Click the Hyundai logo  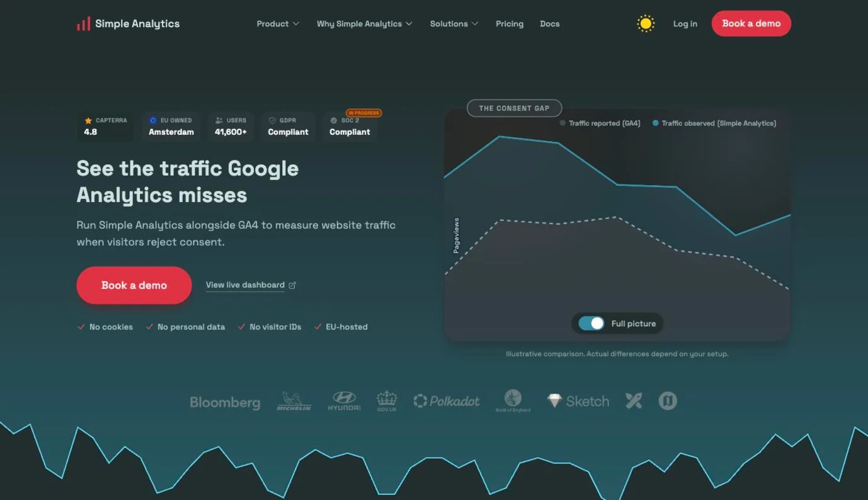(344, 401)
